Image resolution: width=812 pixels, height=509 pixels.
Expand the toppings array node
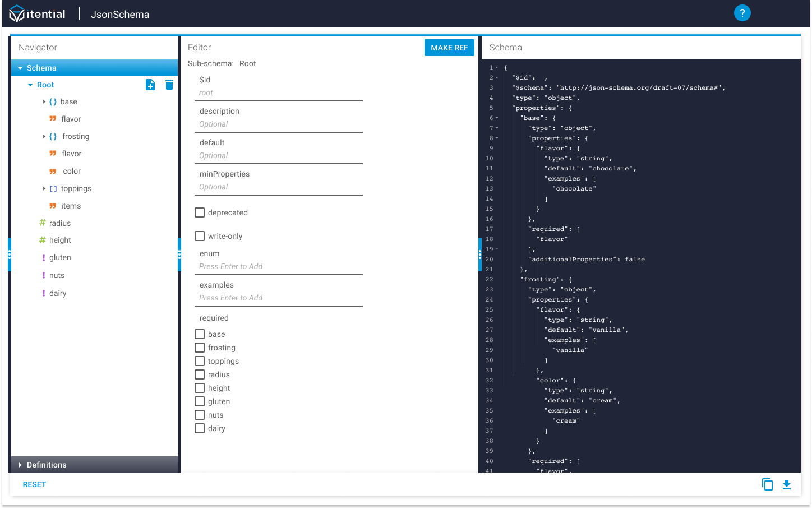click(x=44, y=188)
